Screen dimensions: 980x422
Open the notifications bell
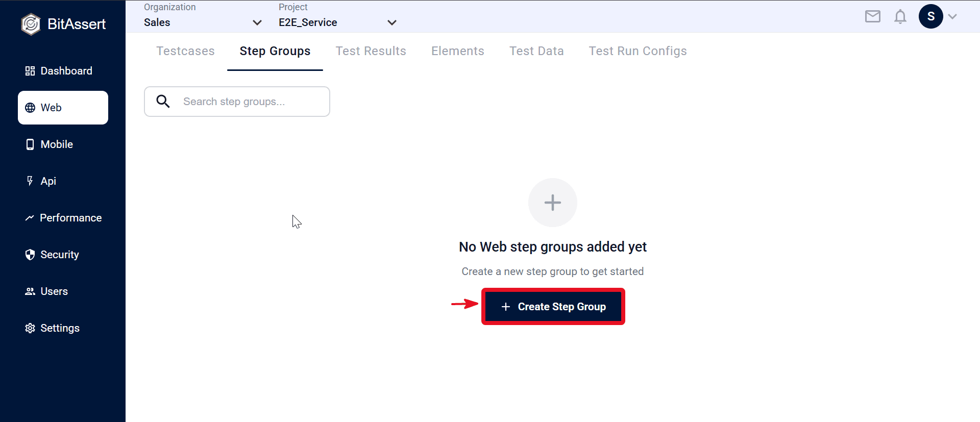point(900,17)
